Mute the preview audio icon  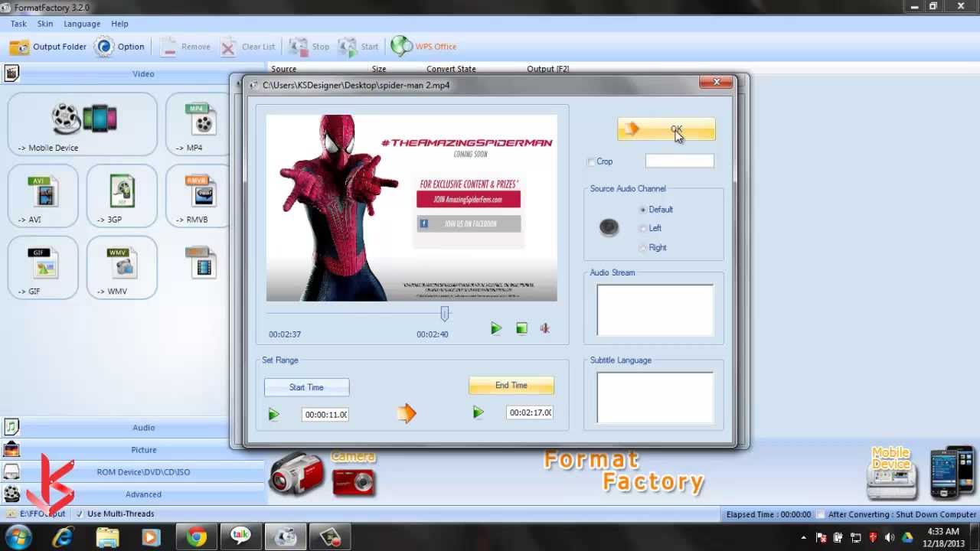click(x=545, y=328)
